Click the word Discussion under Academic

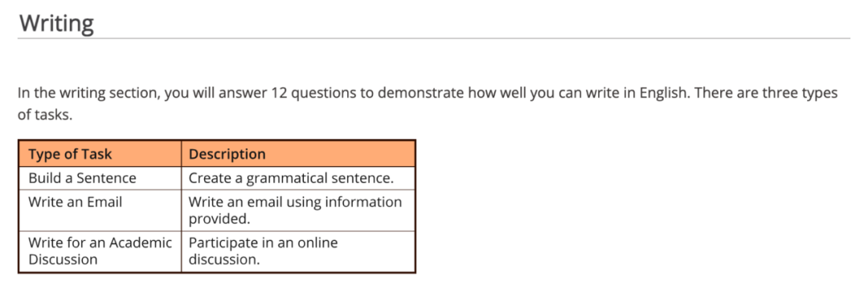point(63,259)
